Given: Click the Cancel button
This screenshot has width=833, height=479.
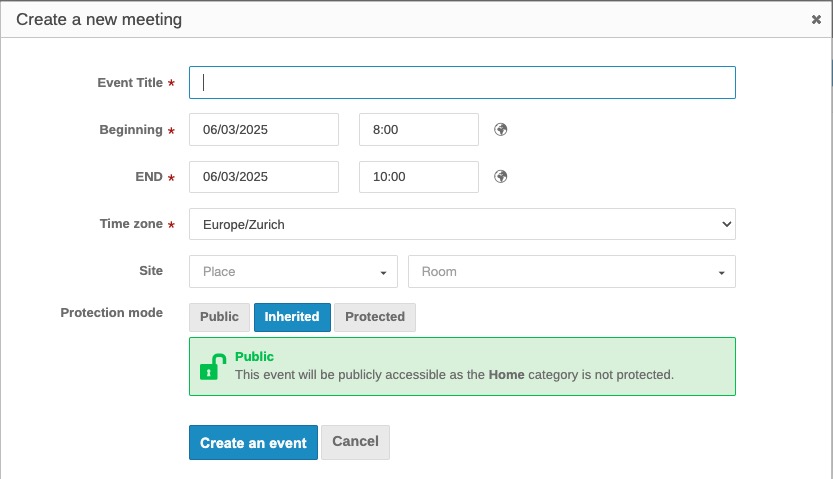Looking at the screenshot, I should tap(355, 442).
